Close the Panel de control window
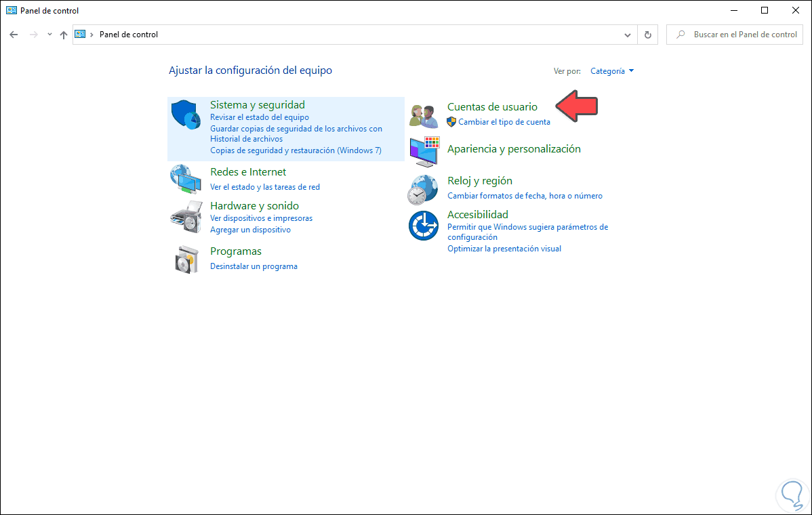The width and height of the screenshot is (812, 515). coord(796,10)
